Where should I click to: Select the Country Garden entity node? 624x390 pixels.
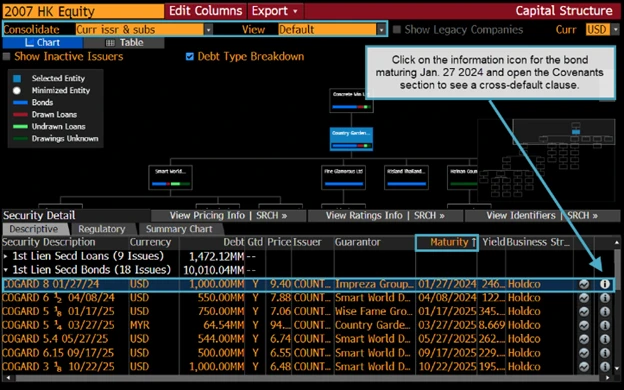pyautogui.click(x=351, y=139)
